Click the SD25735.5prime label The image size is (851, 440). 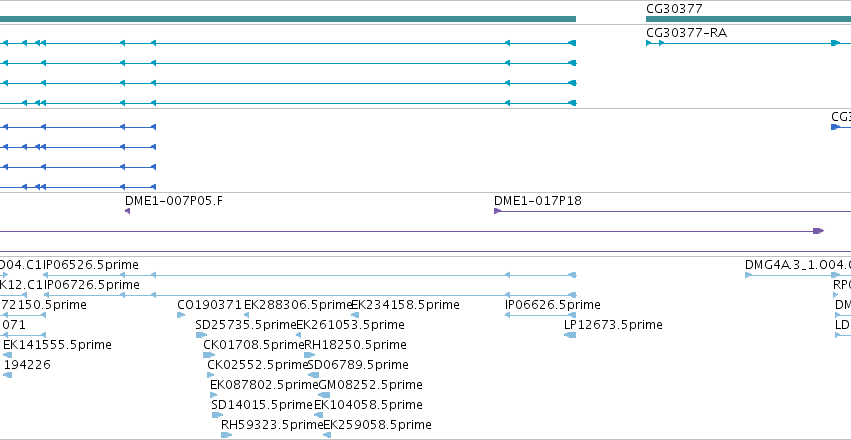pyautogui.click(x=246, y=325)
